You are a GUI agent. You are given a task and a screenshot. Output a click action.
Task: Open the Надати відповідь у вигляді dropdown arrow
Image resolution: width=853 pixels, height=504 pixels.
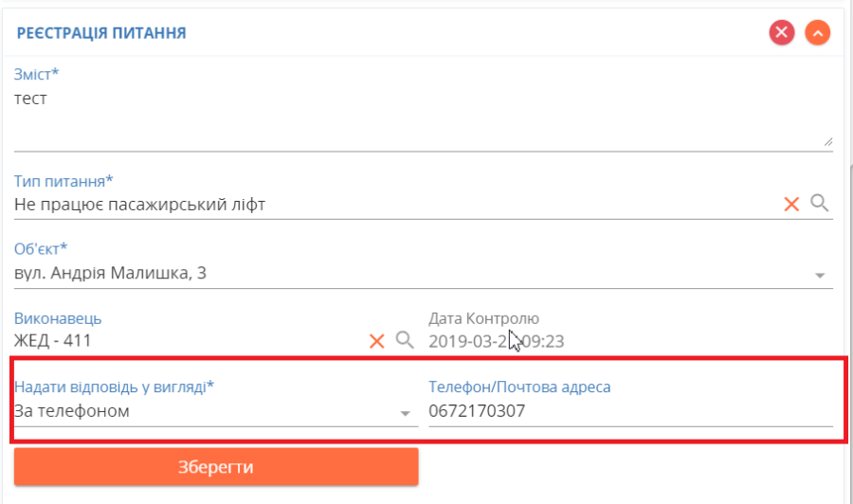pos(406,414)
